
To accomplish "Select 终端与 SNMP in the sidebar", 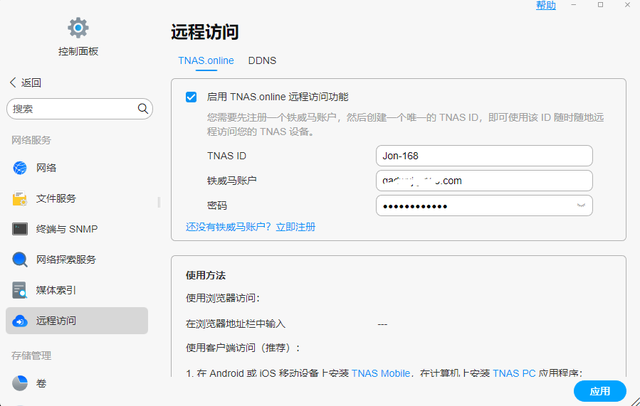I will (77, 229).
